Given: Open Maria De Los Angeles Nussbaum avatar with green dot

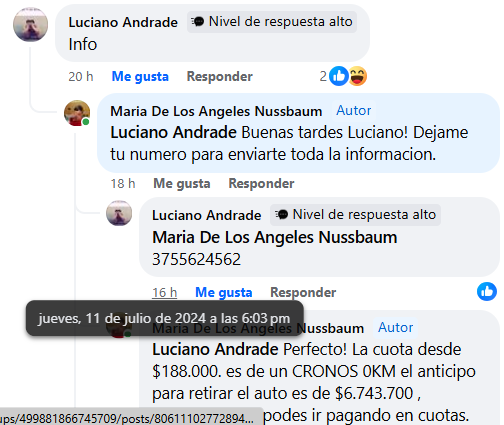Looking at the screenshot, I should (77, 113).
